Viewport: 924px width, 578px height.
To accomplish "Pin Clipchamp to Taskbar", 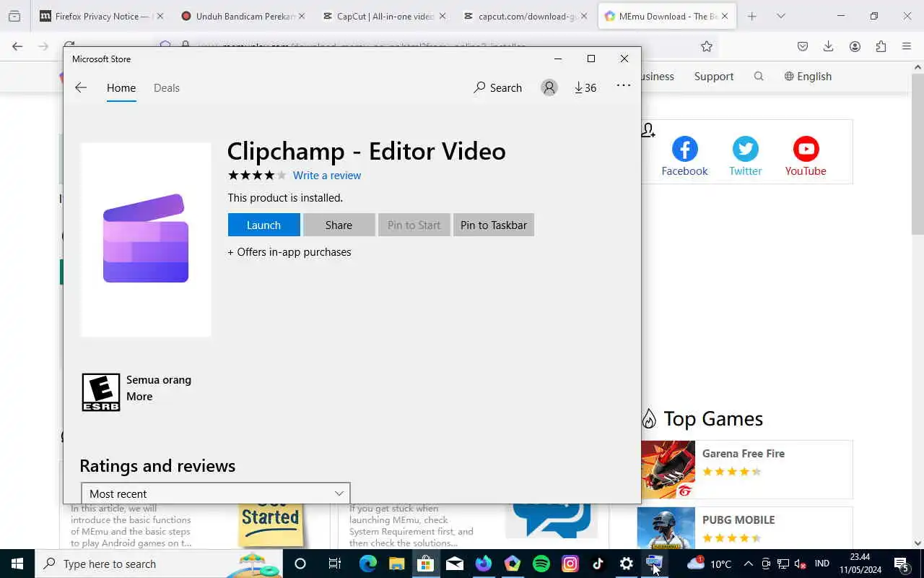I will click(x=494, y=225).
